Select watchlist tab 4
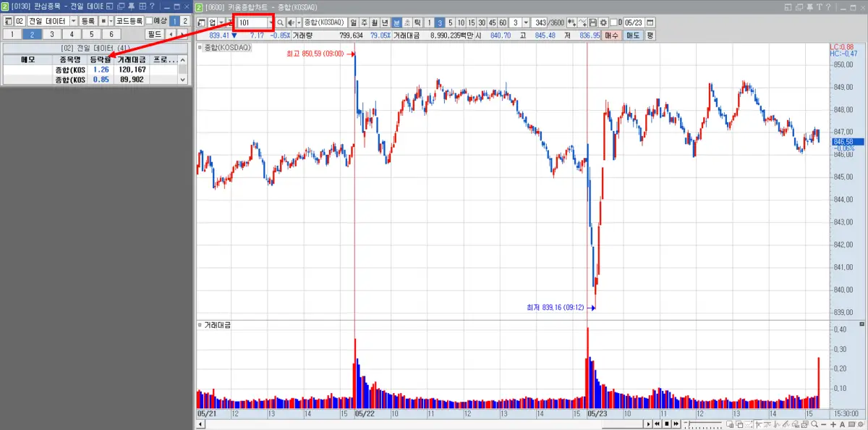 click(72, 34)
